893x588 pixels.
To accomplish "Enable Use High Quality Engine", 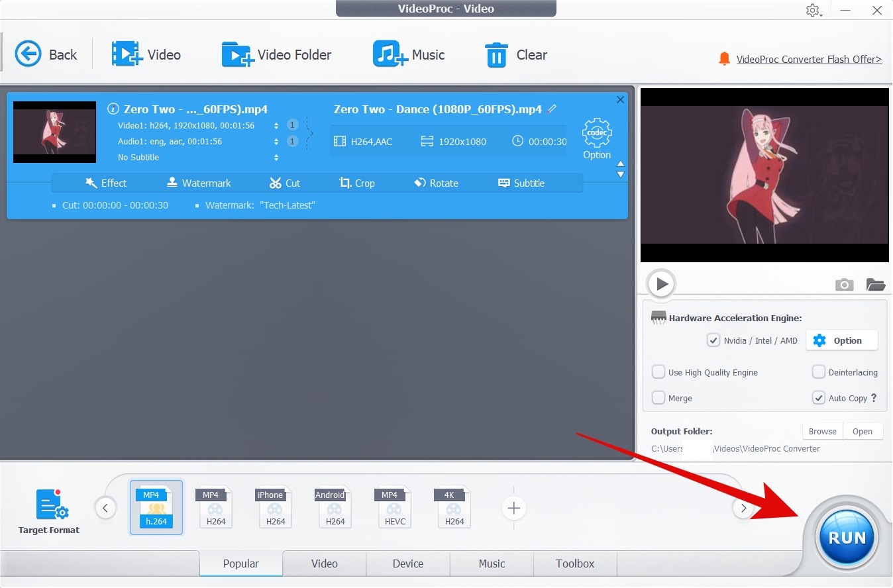I will (658, 372).
